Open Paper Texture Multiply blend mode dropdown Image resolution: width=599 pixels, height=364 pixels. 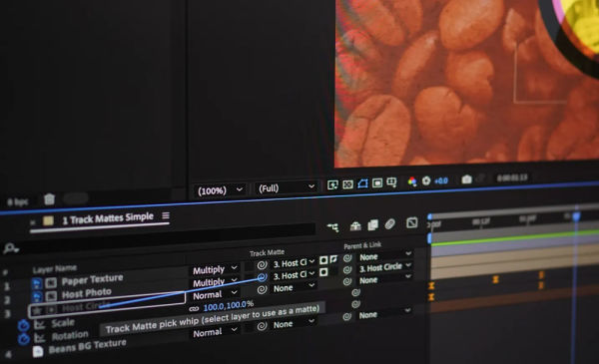[x=215, y=269]
